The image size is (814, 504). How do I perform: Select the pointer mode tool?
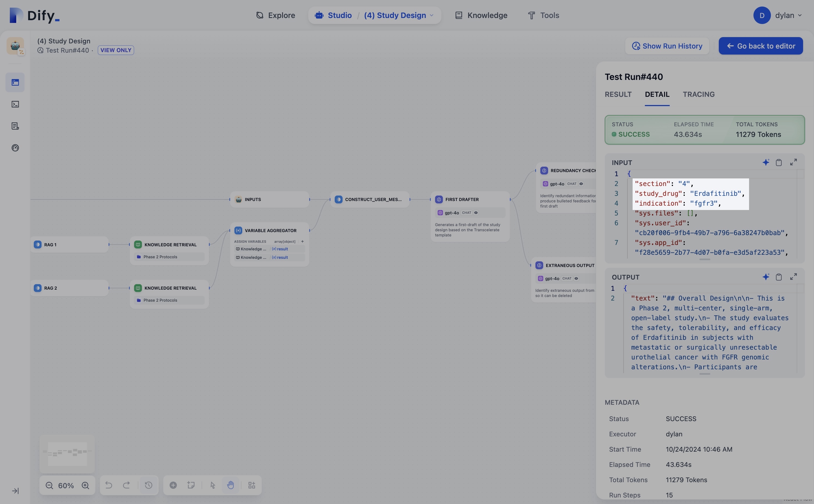[x=213, y=485]
